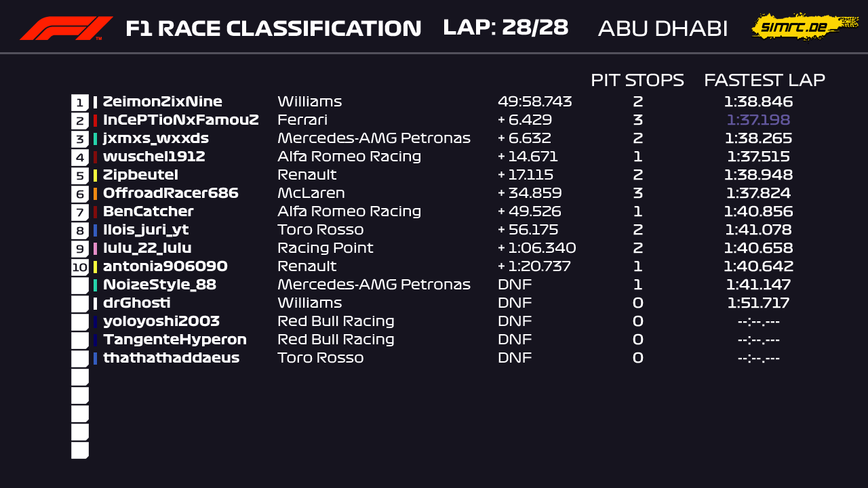Select driver OffroadRacer686

(170, 193)
